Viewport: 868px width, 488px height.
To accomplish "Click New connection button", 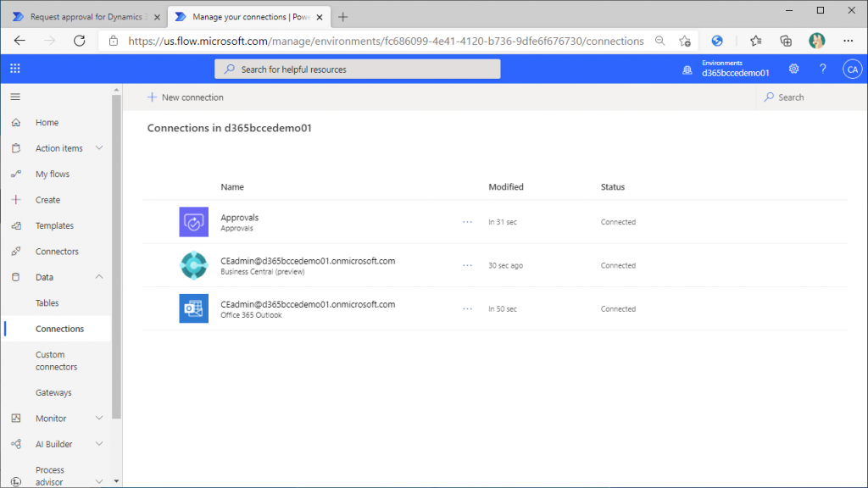I will 186,97.
